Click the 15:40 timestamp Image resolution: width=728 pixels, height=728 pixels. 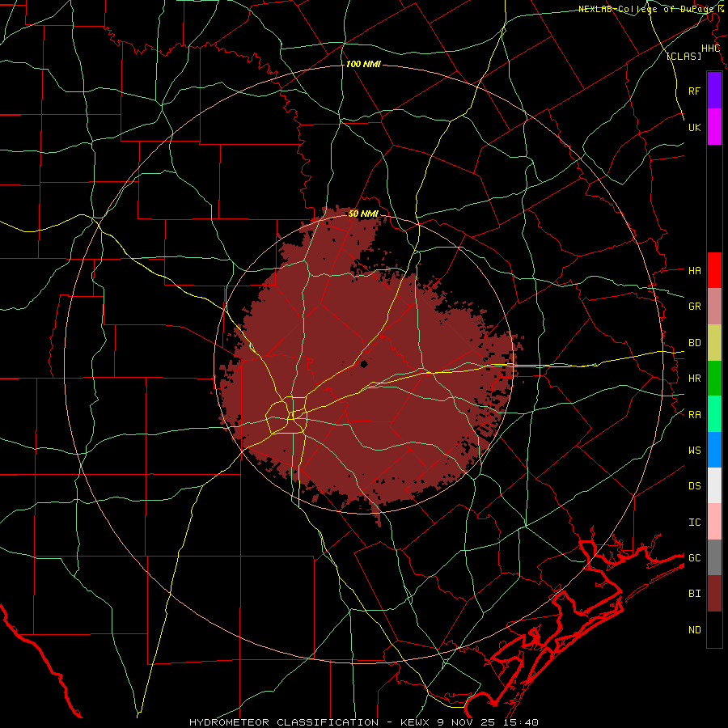tap(523, 722)
